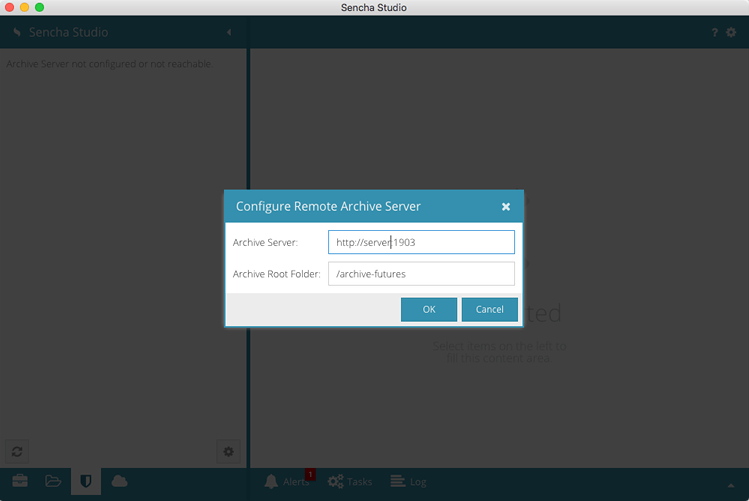Open the Tasks tab

tap(350, 481)
